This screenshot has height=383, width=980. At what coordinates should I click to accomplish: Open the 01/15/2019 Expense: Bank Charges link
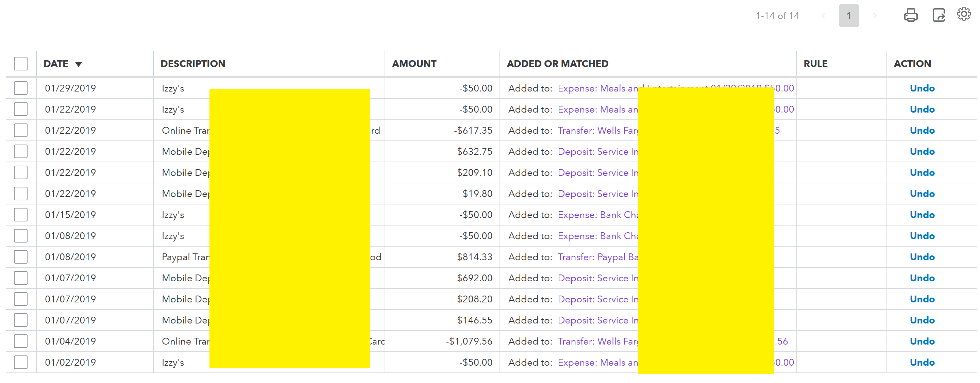pyautogui.click(x=597, y=215)
